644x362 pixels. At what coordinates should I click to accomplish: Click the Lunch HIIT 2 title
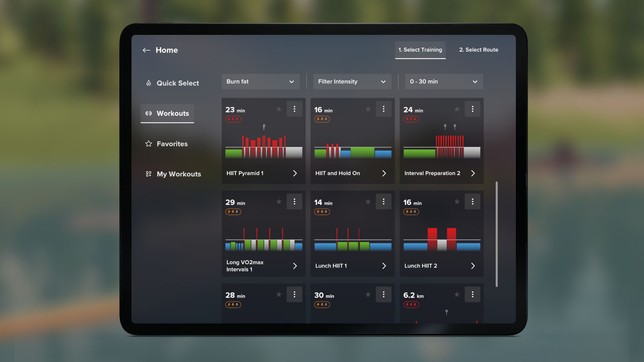421,266
